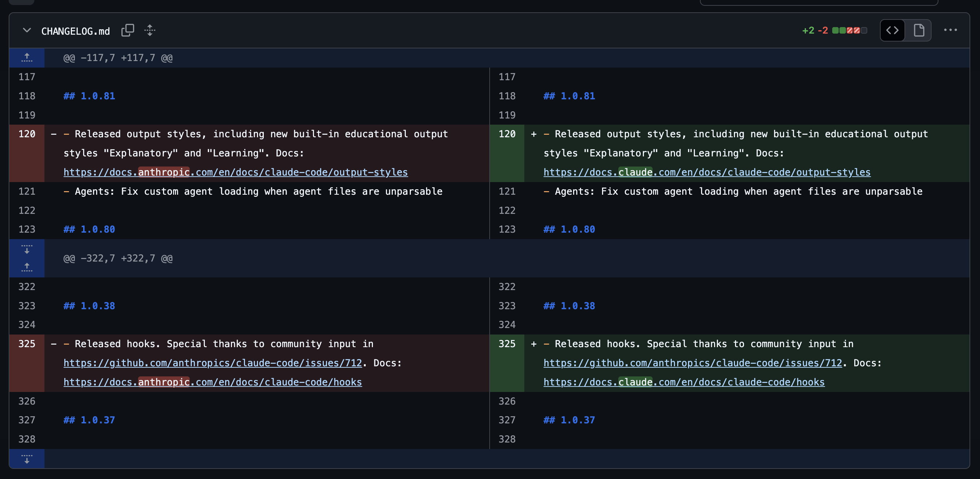Expand all lines of CHANGELOG.md
980x479 pixels.
coord(150,30)
